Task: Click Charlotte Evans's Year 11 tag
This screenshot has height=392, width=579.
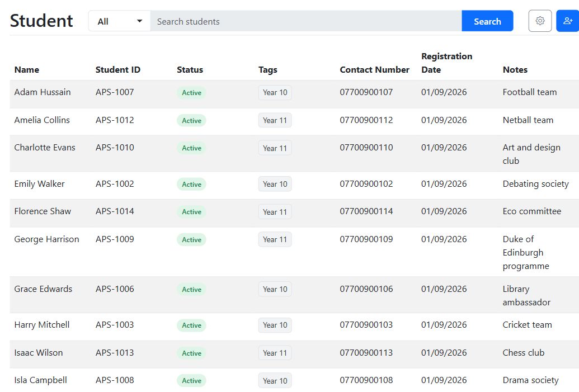Action: [x=275, y=148]
